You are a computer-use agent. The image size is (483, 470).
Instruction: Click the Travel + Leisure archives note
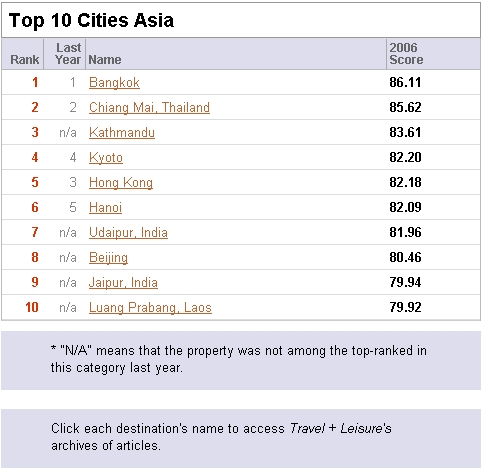[221, 437]
